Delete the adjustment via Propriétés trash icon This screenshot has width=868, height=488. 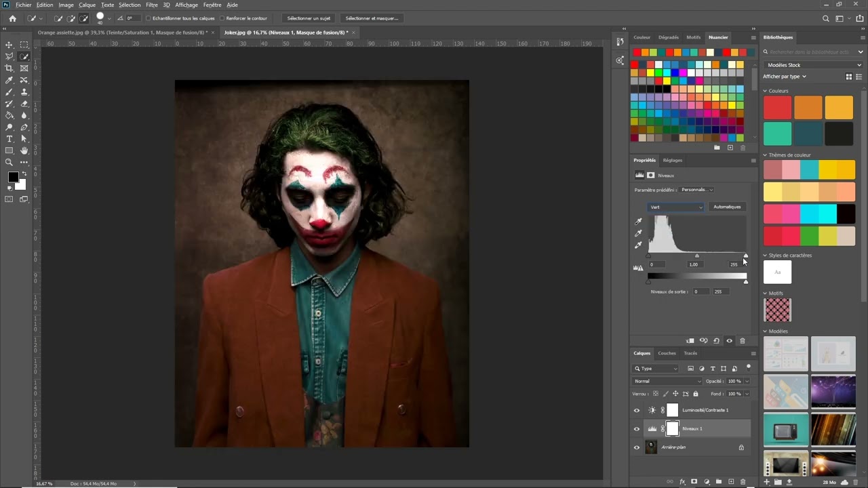tap(742, 341)
